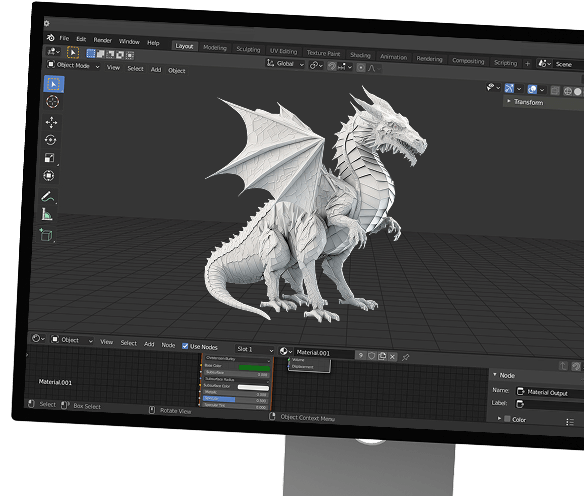The height and width of the screenshot is (496, 584).
Task: Switch to wireframe viewport shading
Action: tap(568, 91)
